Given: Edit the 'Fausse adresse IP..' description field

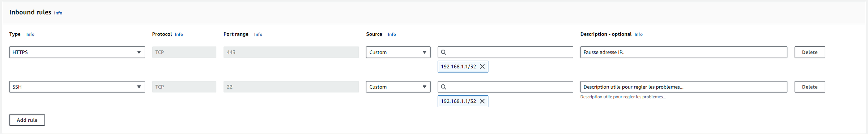Looking at the screenshot, I should [684, 52].
